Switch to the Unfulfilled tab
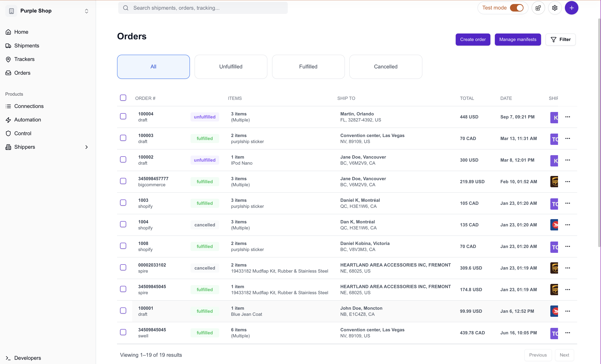This screenshot has width=601, height=364. click(x=230, y=67)
